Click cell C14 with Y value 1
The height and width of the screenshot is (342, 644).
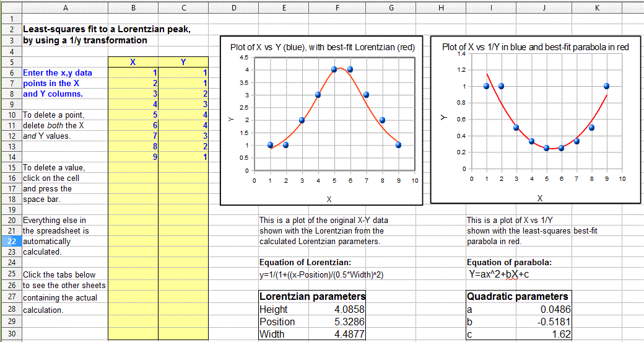tap(183, 157)
